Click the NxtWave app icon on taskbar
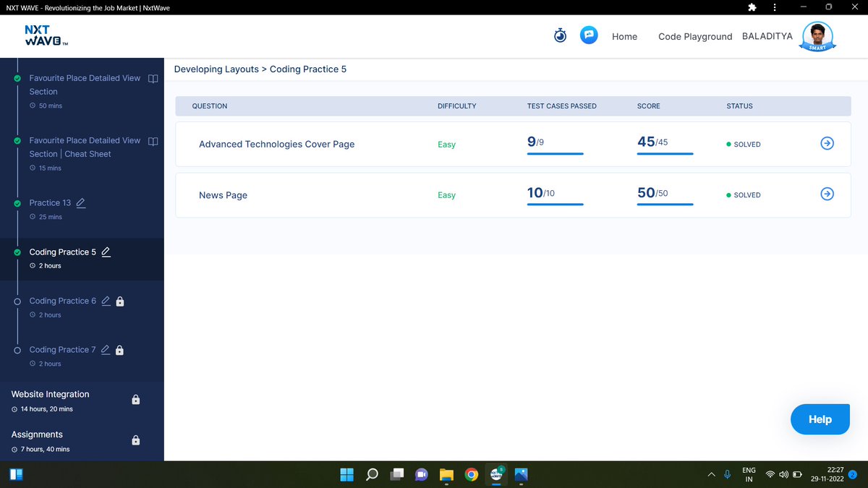This screenshot has width=868, height=488. (496, 474)
